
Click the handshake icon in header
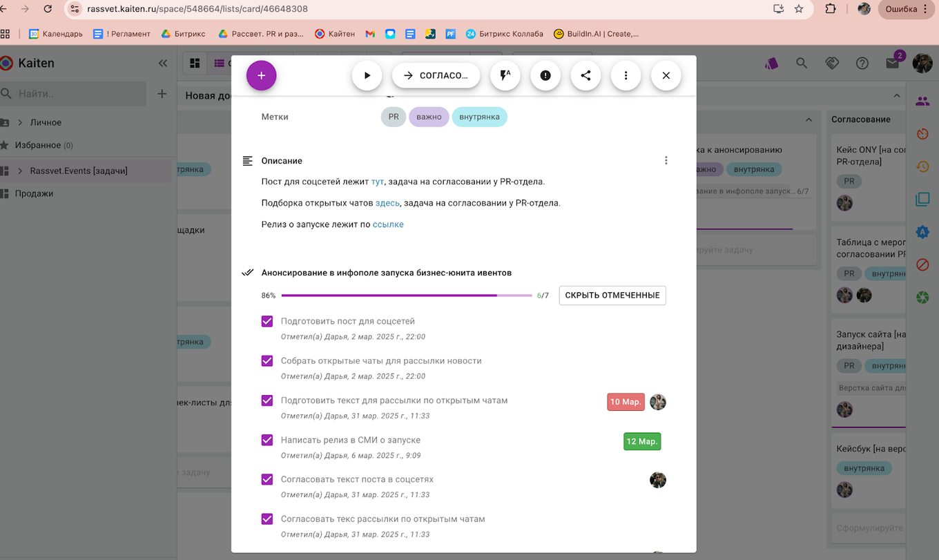click(832, 64)
